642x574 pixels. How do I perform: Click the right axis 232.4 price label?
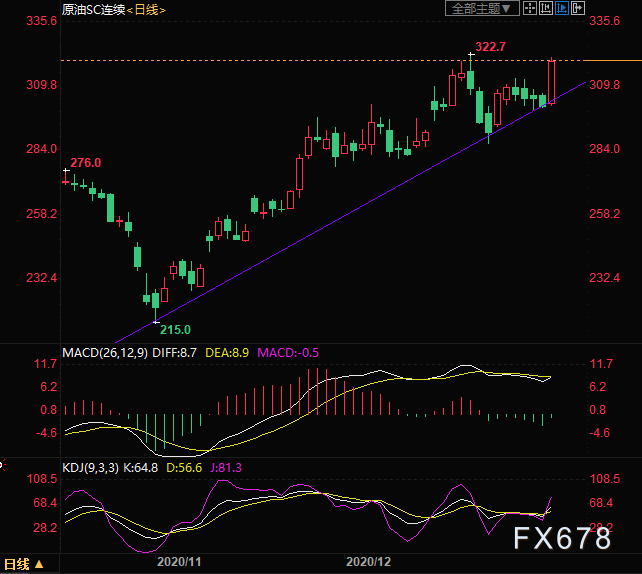[x=604, y=278]
